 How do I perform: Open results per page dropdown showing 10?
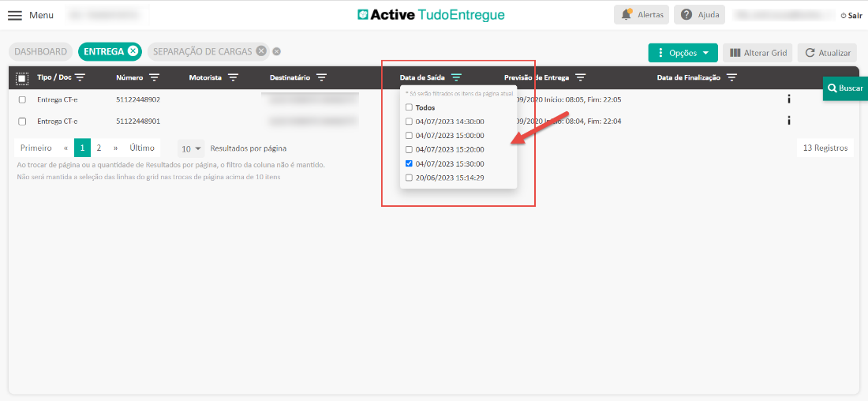(x=191, y=148)
